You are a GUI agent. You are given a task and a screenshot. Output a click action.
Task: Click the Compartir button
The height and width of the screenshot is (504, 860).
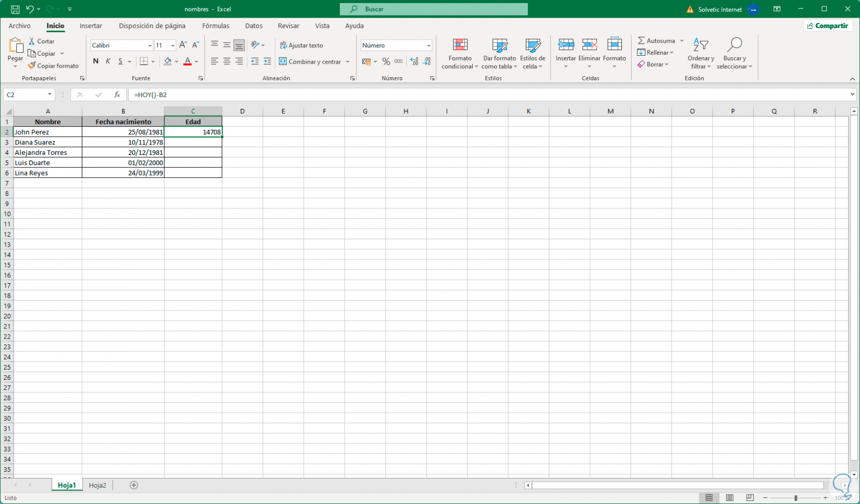[828, 25]
